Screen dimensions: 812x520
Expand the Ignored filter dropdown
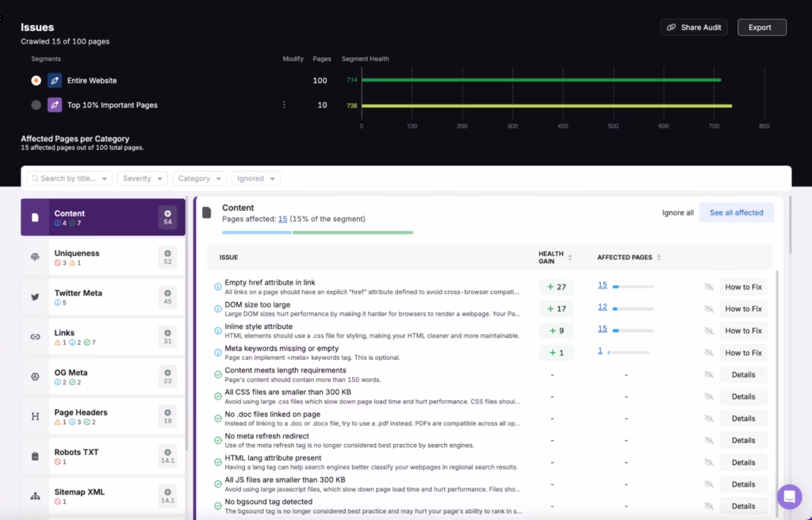pos(256,178)
